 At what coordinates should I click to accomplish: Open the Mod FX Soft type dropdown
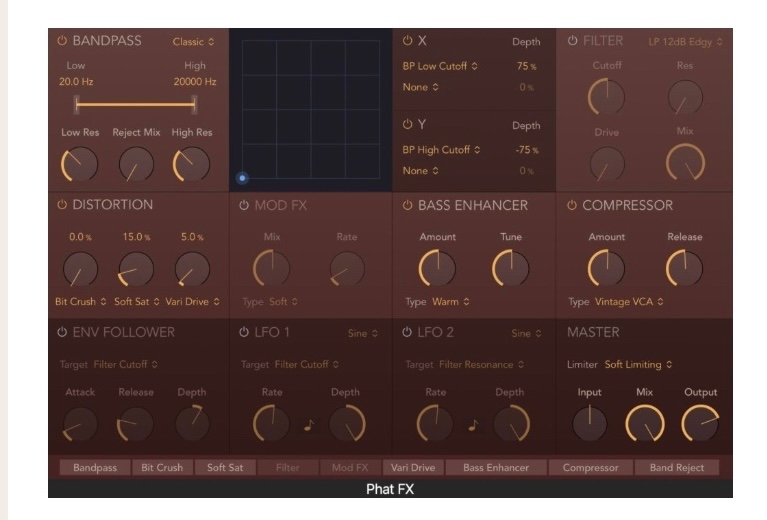(x=284, y=302)
